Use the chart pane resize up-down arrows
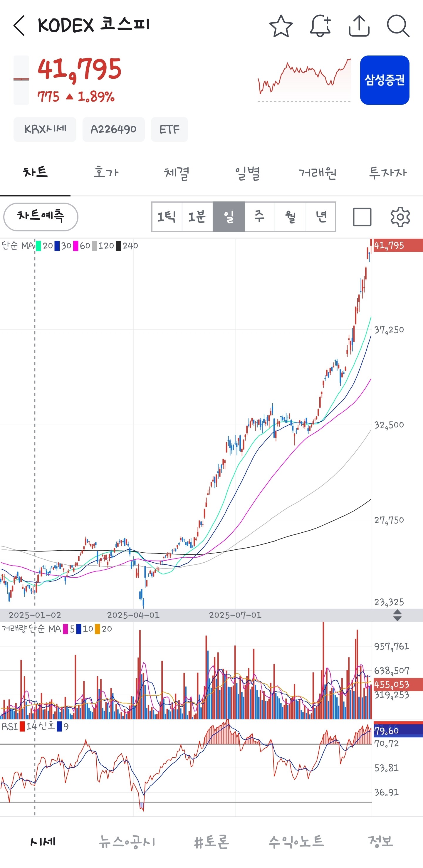Image resolution: width=423 pixels, height=868 pixels. (397, 615)
